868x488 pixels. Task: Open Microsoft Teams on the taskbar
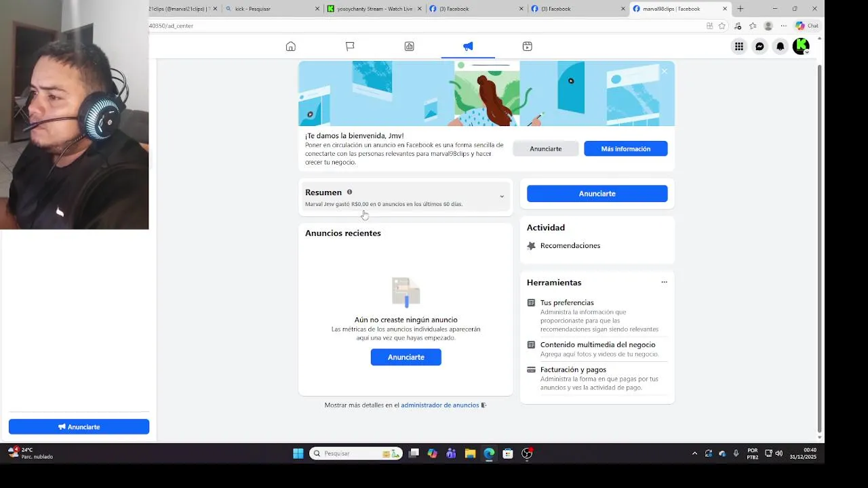(451, 453)
